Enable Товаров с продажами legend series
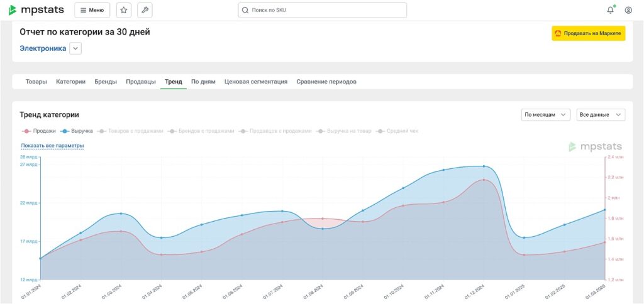 [131, 131]
